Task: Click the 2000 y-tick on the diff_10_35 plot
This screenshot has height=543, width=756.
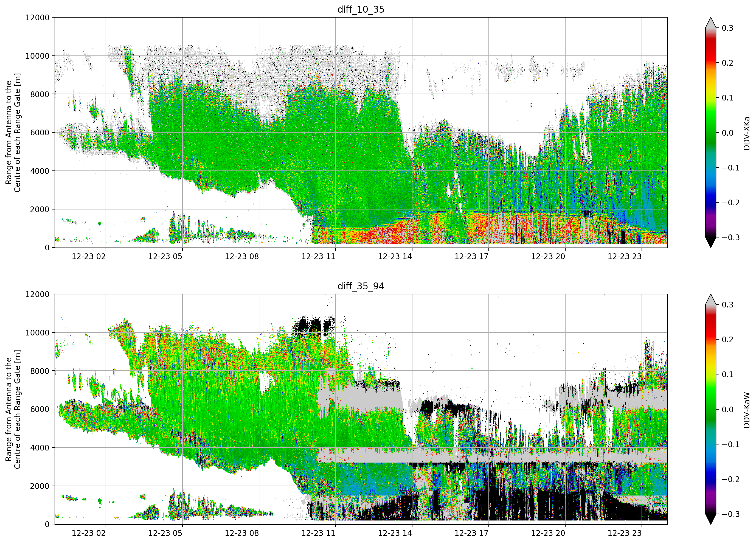Action: tap(40, 209)
